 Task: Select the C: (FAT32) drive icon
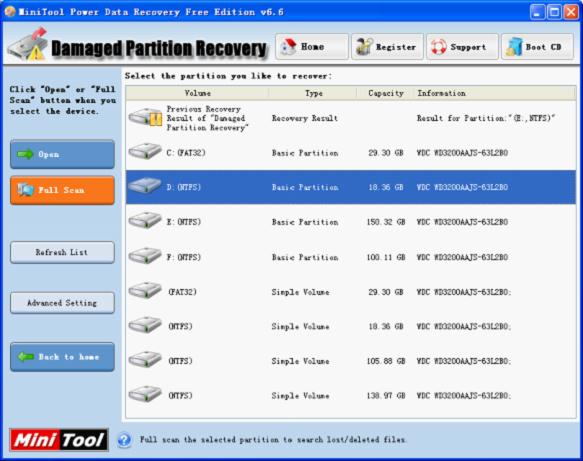click(x=145, y=152)
